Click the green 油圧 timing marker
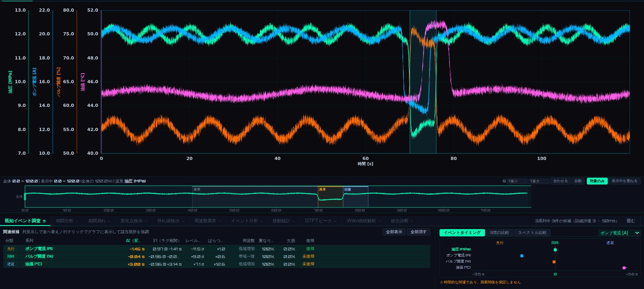 click(x=555, y=250)
